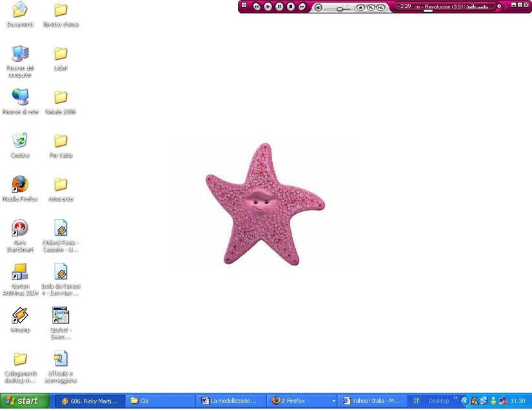Open the Collegamenti desktop folder
The height and width of the screenshot is (411, 532).
[20, 367]
